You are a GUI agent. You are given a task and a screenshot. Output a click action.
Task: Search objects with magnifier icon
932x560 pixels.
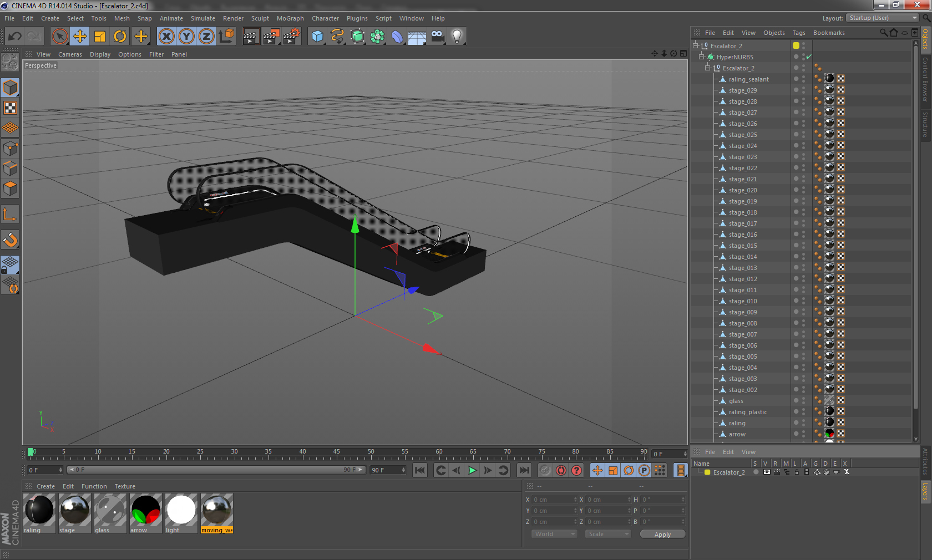[x=883, y=33]
